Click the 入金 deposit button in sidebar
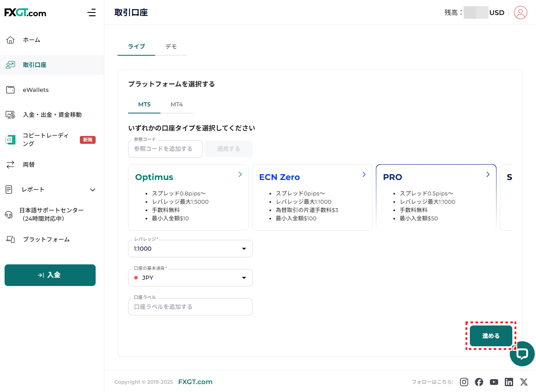Image resolution: width=536 pixels, height=392 pixels. pyautogui.click(x=50, y=275)
